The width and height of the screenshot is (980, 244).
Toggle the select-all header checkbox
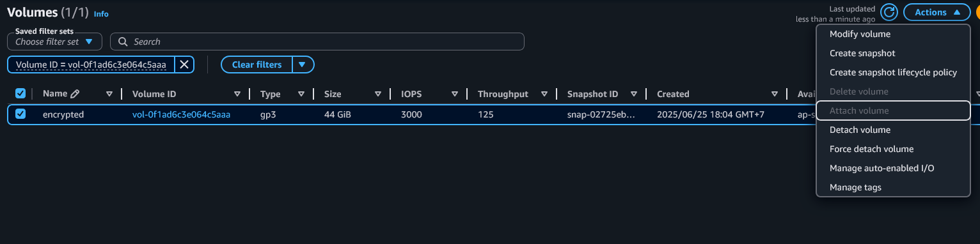(20, 93)
